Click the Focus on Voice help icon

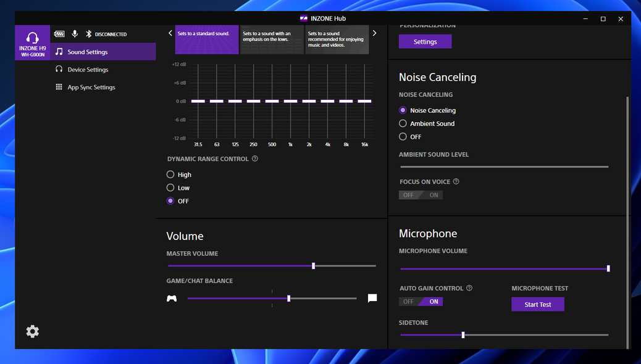tap(456, 181)
